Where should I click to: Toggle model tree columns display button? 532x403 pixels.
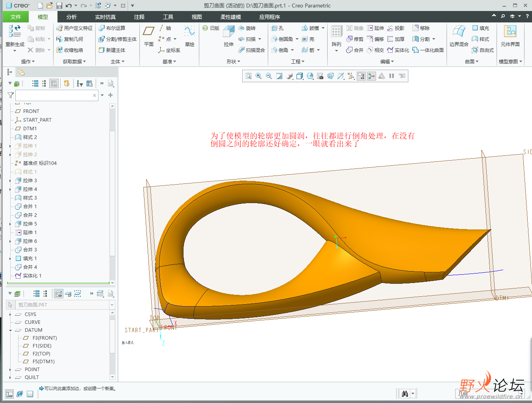point(54,83)
